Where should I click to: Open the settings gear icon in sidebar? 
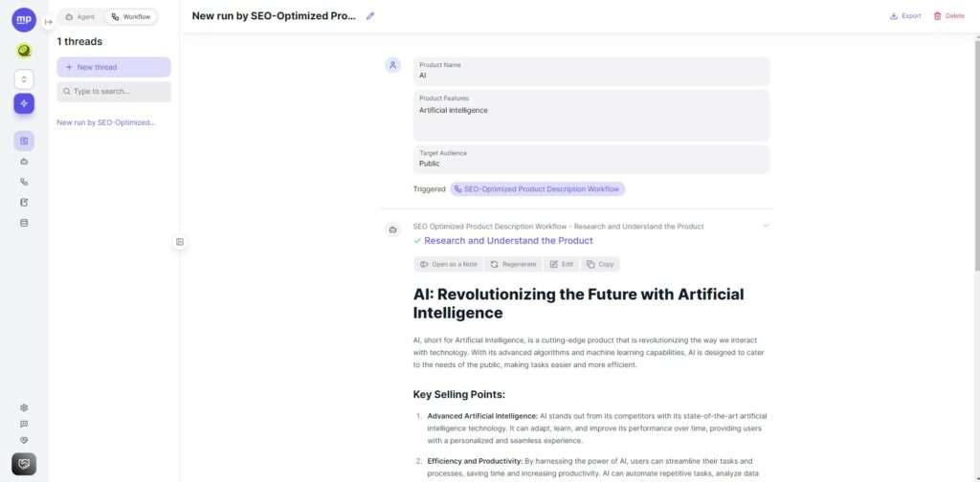coord(24,407)
